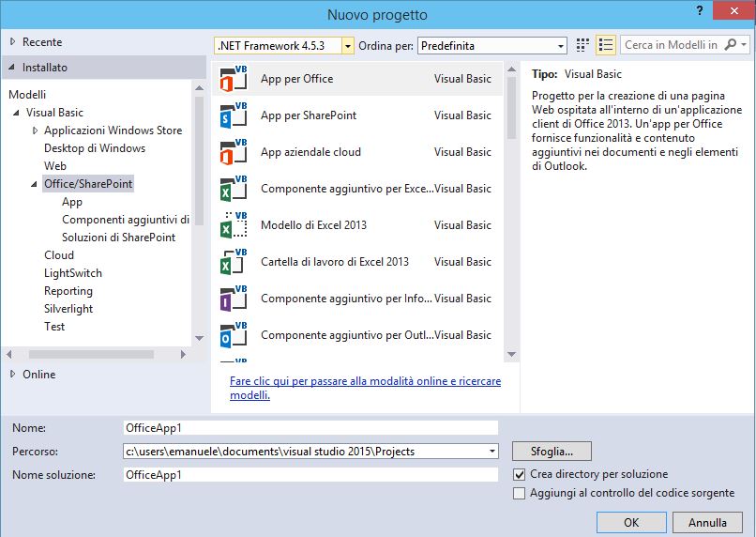
Task: Select the Reporting category
Action: click(x=68, y=291)
